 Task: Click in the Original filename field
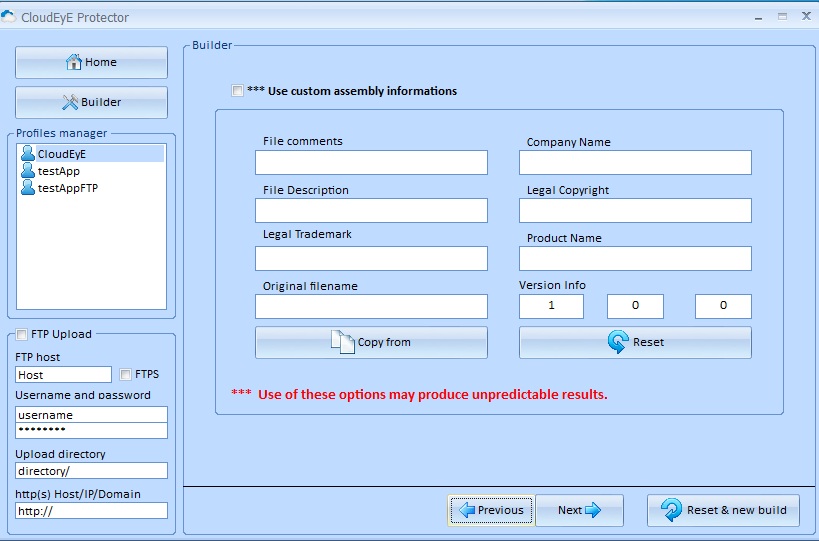[371, 307]
